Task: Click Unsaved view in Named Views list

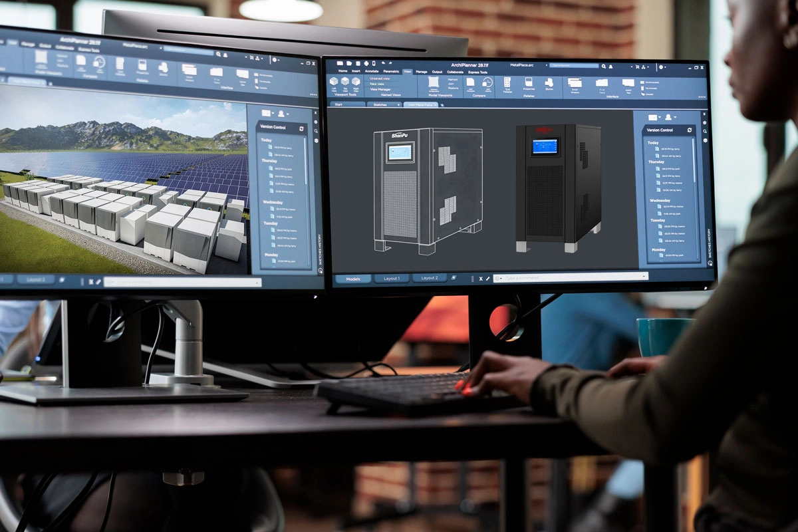Action: pyautogui.click(x=380, y=78)
